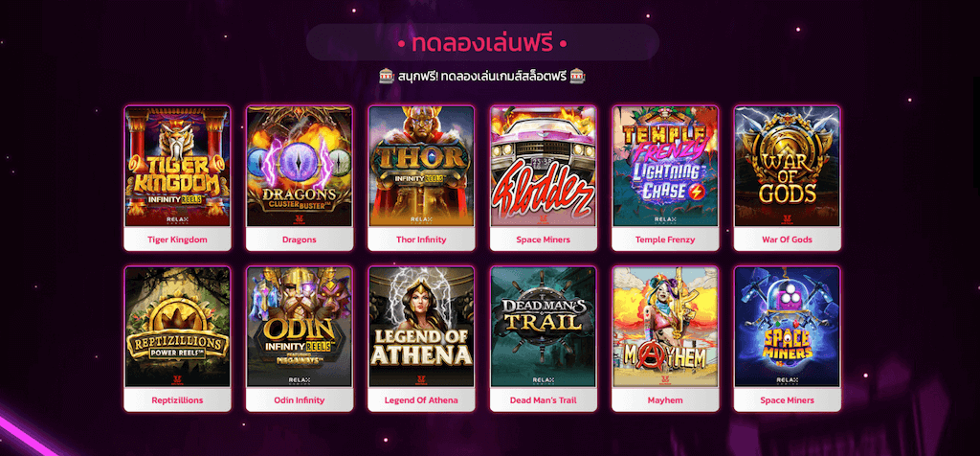The width and height of the screenshot is (980, 456).
Task: Open the Odin Infinity Reels Megaways thumbnail
Action: click(x=300, y=327)
